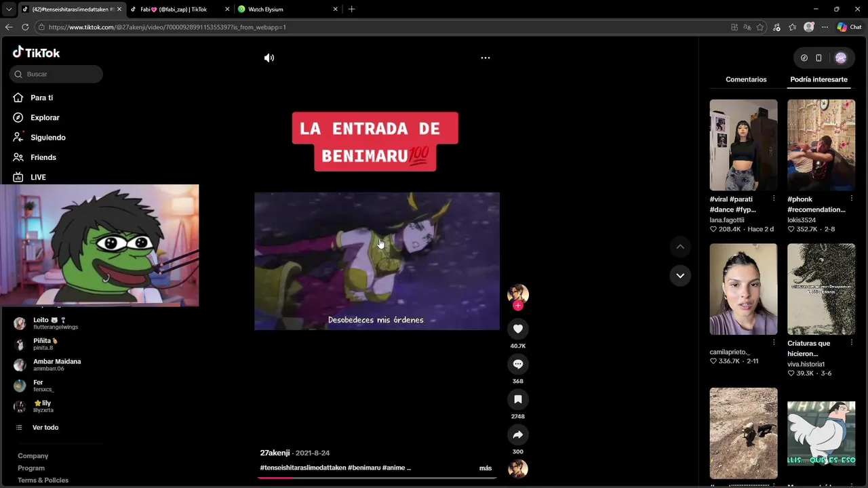868x488 pixels.
Task: Expand following list with 'Ver todo'
Action: pos(45,428)
